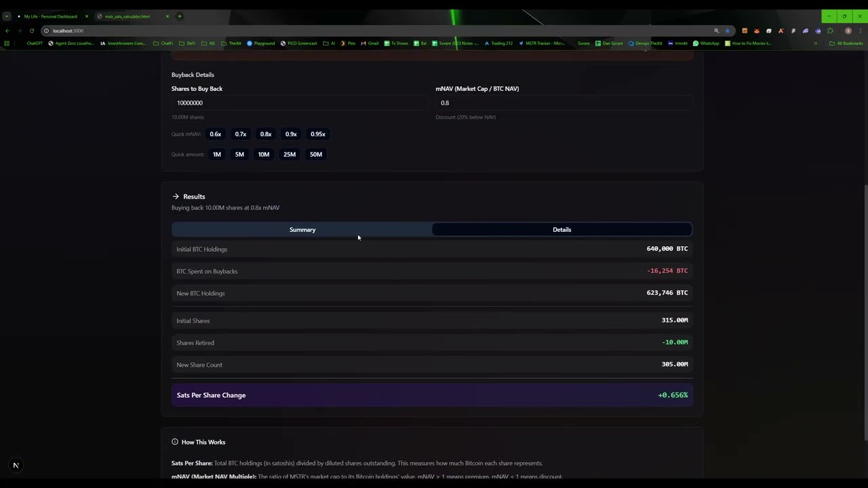Screen dimensions: 868x488
Task: Open the Trading 212 bookmark
Action: (x=498, y=43)
